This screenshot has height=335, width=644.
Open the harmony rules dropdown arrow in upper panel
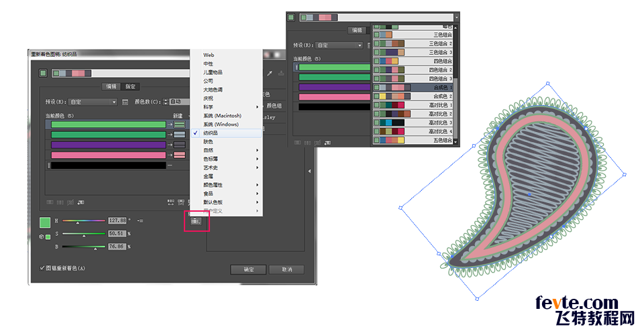(x=456, y=17)
